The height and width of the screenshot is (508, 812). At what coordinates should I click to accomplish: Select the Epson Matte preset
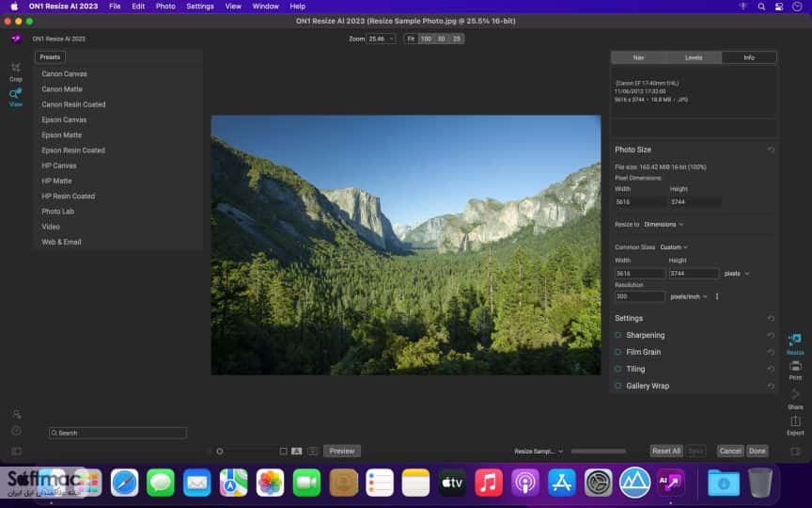point(62,135)
